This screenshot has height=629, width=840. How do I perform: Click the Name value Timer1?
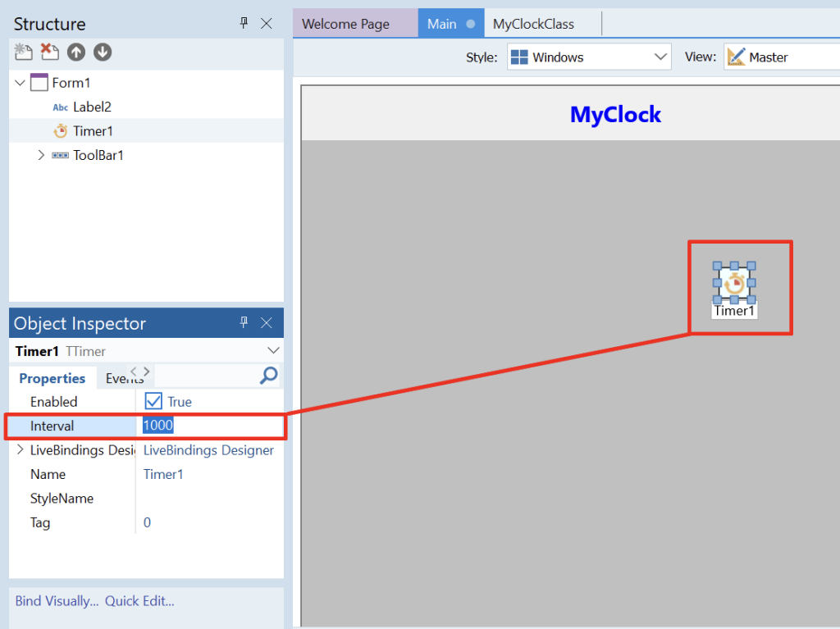point(163,474)
